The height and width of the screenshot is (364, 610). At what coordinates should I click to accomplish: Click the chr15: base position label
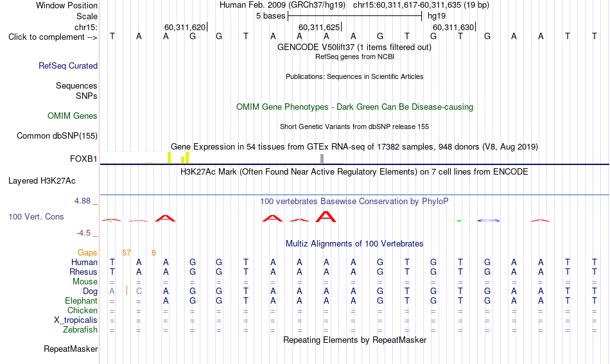pos(86,27)
